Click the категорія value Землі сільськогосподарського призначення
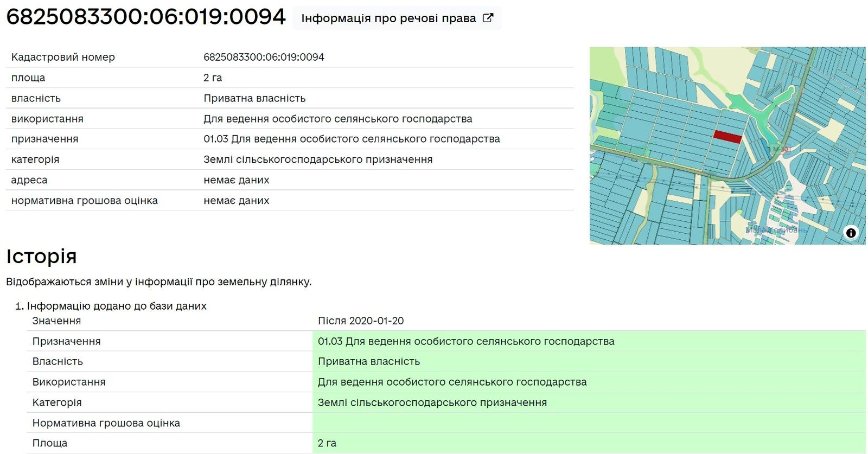The image size is (868, 454). coord(318,159)
